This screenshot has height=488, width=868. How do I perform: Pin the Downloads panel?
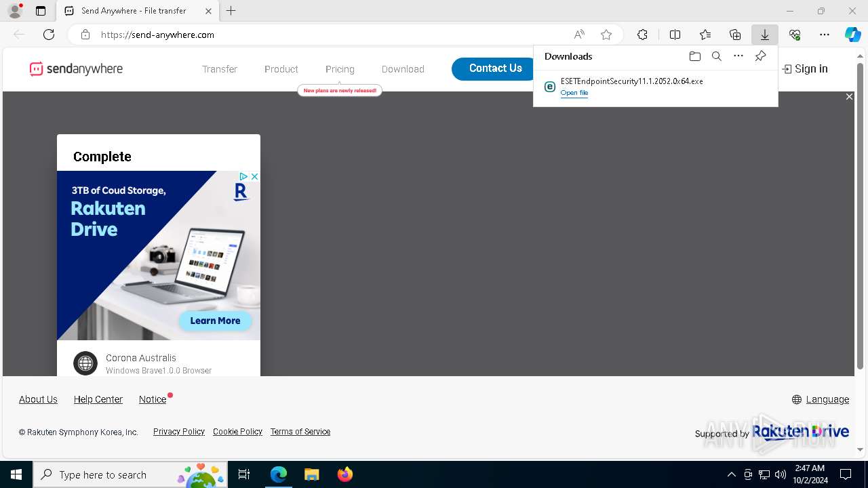(x=760, y=56)
